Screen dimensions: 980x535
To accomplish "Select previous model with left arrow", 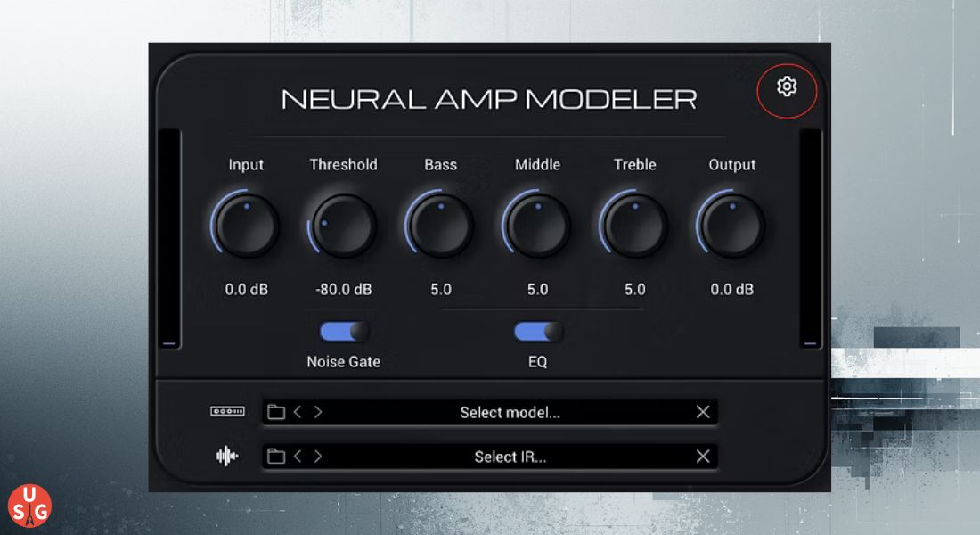I will 298,412.
